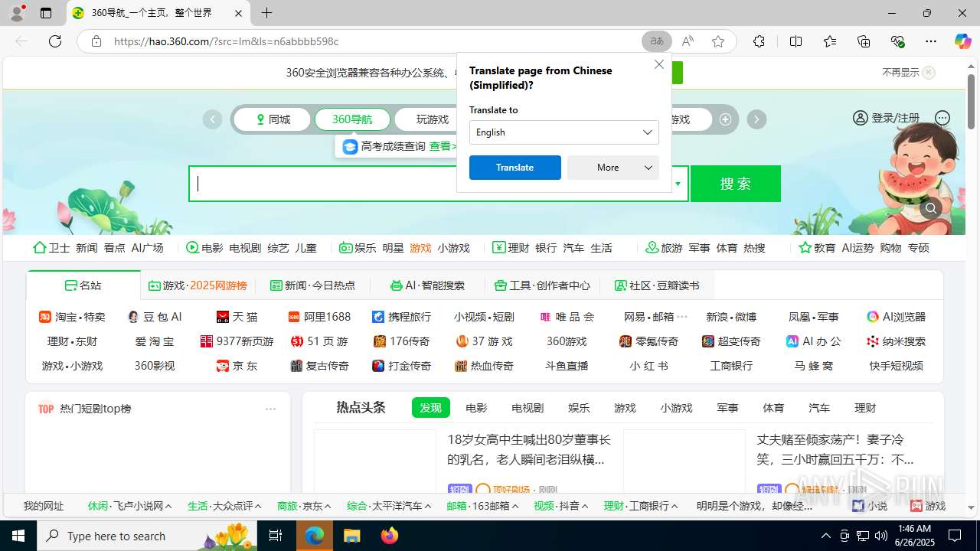Click the blue Translate button
The width and height of the screenshot is (980, 551).
[514, 167]
